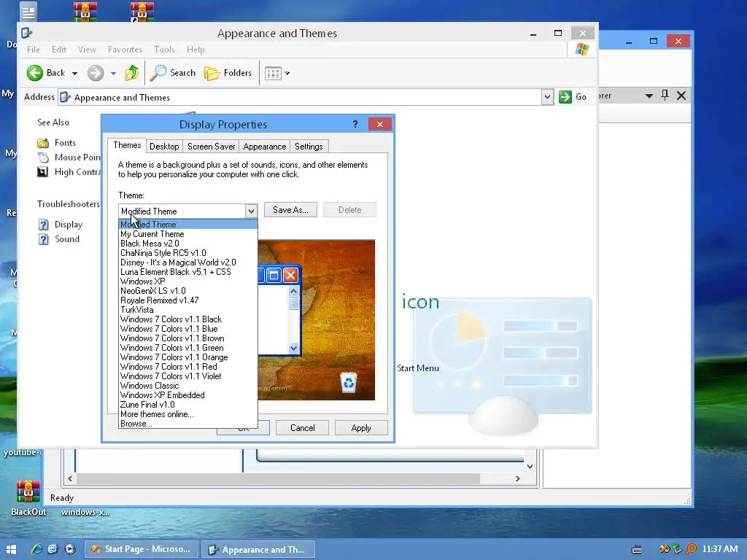Choose Windows 7 Colors v1.1 Blue
Screen dimensions: 747x560
pos(187,329)
